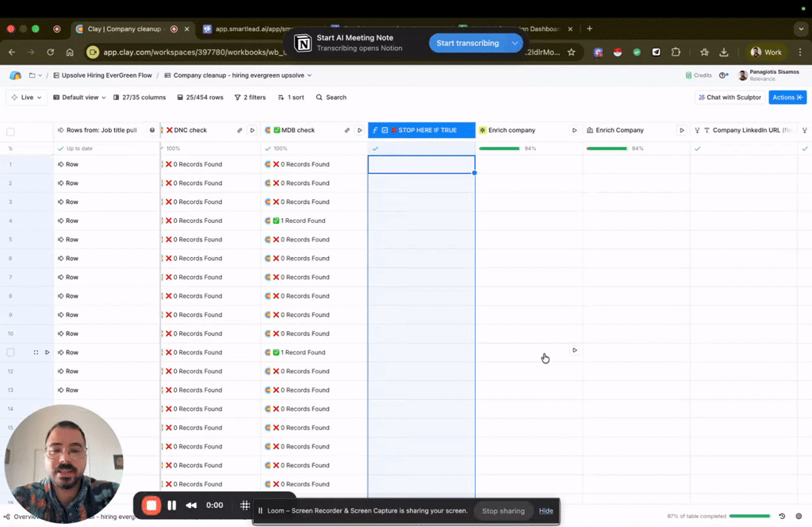Open the 1 sort menu
This screenshot has height=527, width=812.
point(291,98)
